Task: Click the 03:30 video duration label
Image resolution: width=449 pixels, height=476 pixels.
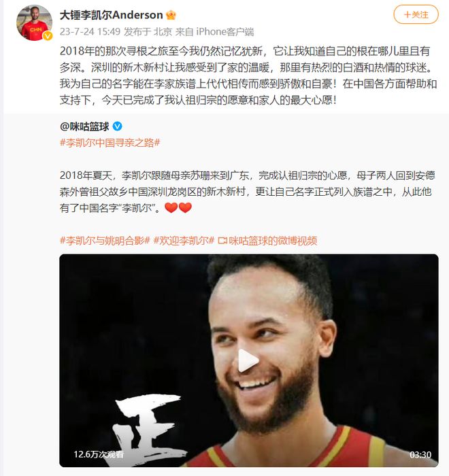Action: (x=420, y=454)
